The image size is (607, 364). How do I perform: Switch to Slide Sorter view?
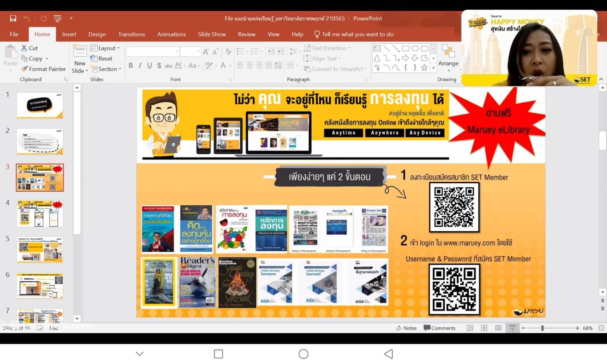tap(484, 328)
